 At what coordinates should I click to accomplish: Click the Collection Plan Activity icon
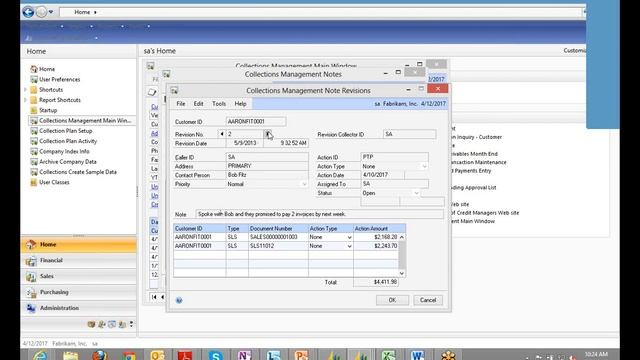34,141
